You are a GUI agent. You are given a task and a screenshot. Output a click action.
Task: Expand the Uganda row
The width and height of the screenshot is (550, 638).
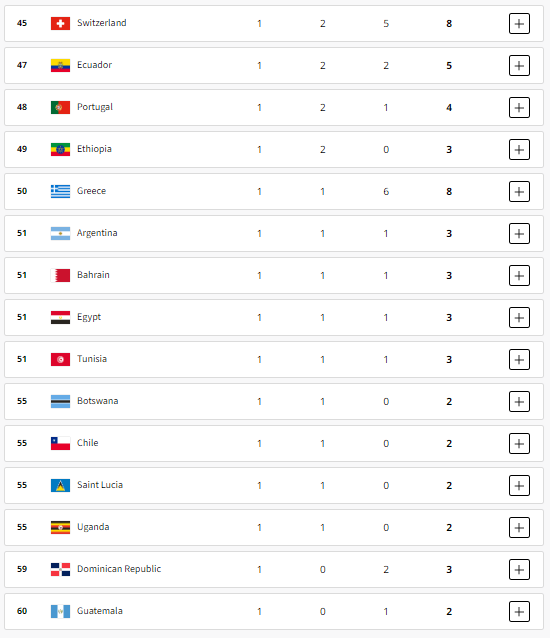(519, 527)
